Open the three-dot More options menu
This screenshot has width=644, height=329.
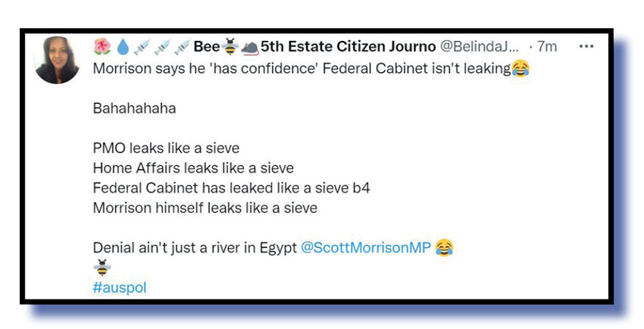(x=586, y=46)
